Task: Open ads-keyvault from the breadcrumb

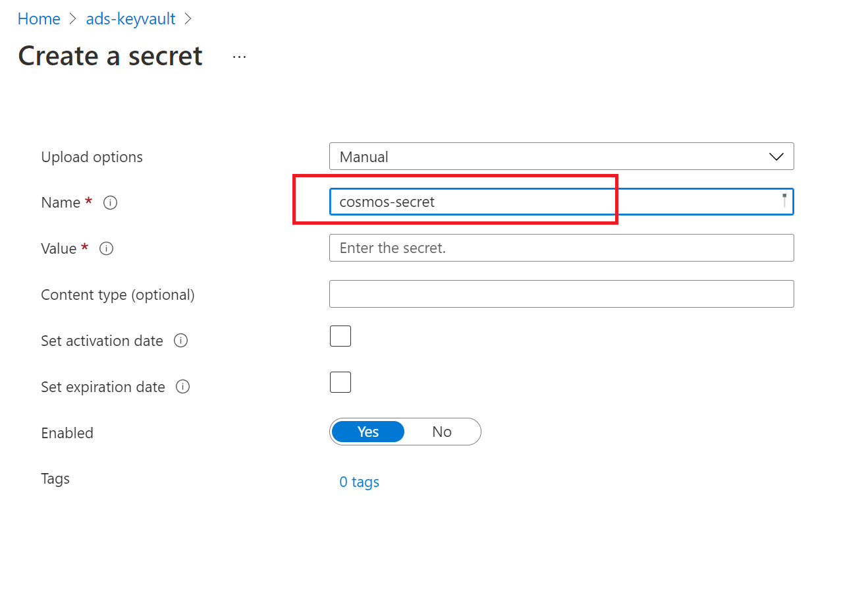Action: [130, 19]
